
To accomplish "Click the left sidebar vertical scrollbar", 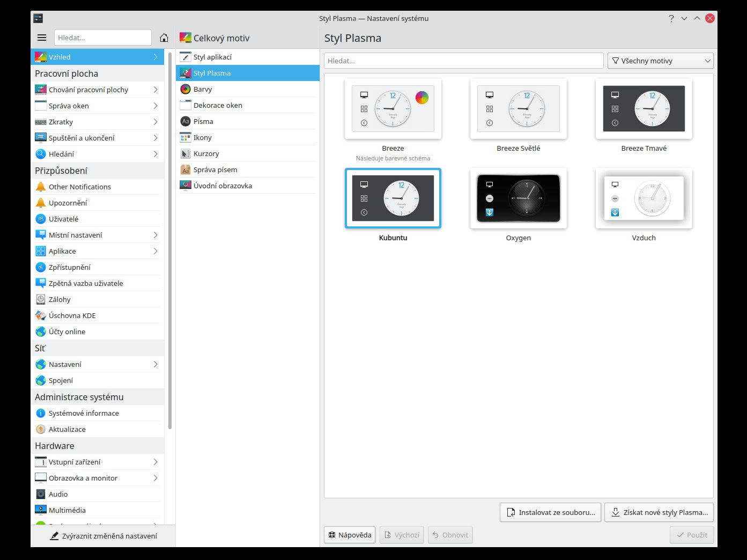I will (170, 240).
